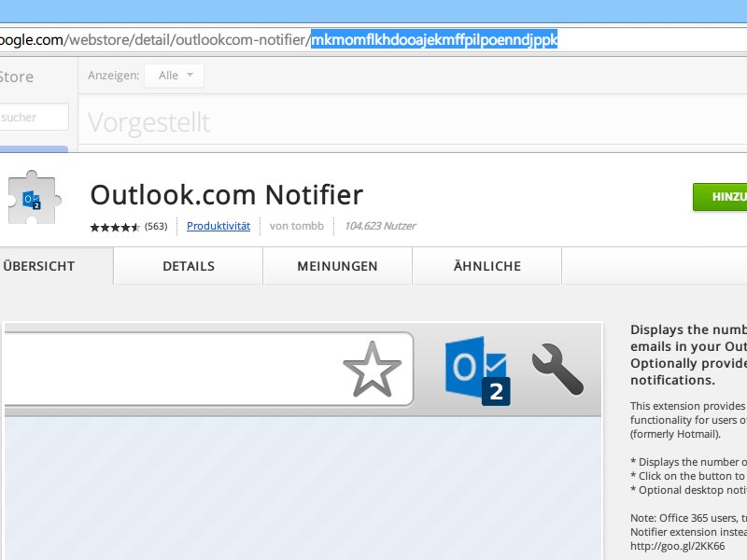Click the 'von tombb' author text
The height and width of the screenshot is (560, 747).
pyautogui.click(x=296, y=226)
